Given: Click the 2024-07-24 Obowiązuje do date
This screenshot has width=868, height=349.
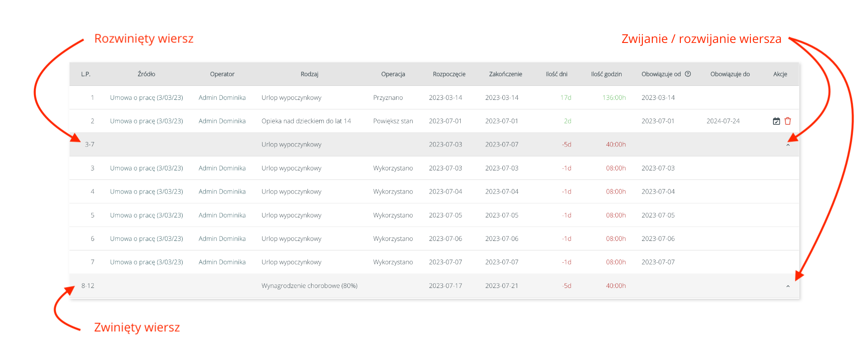Looking at the screenshot, I should pos(723,121).
